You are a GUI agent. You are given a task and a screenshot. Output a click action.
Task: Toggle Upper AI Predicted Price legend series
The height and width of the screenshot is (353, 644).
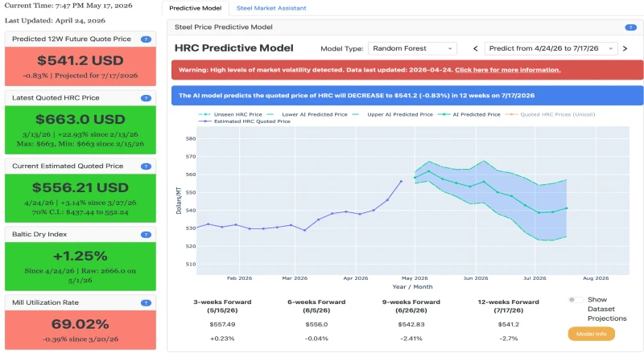pyautogui.click(x=393, y=114)
